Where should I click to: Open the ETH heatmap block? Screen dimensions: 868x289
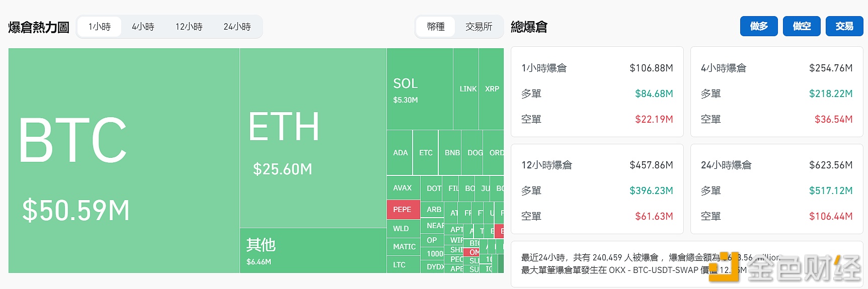[x=313, y=138]
